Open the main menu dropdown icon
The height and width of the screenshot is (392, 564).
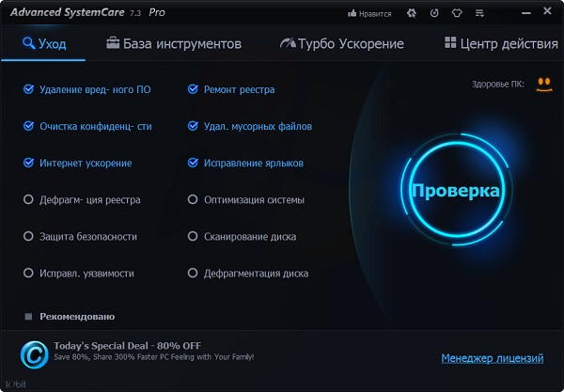479,14
